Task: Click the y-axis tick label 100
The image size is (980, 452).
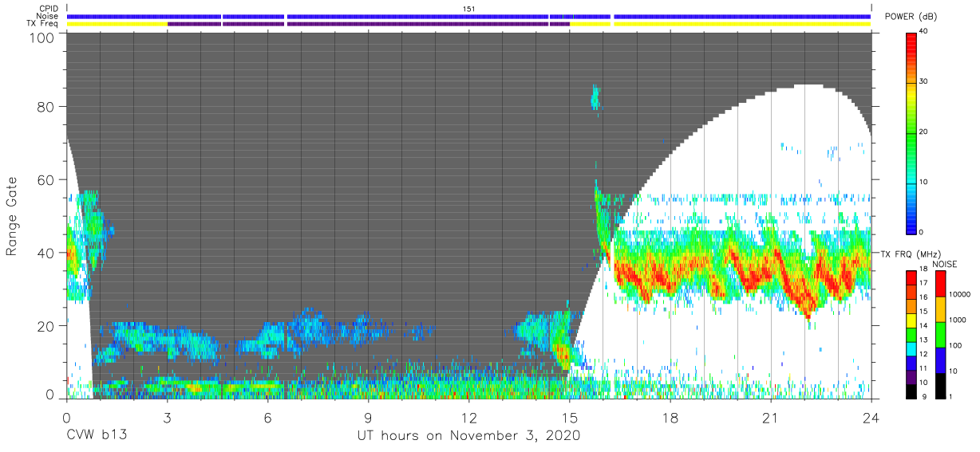Action: coord(43,37)
